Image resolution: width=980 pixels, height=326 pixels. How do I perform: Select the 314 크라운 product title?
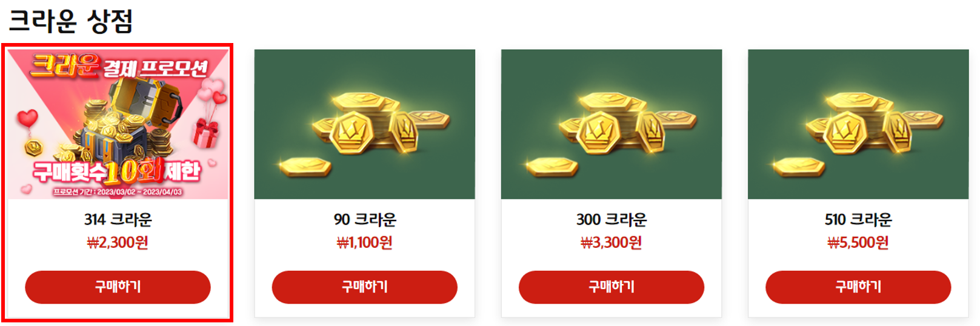pyautogui.click(x=118, y=219)
